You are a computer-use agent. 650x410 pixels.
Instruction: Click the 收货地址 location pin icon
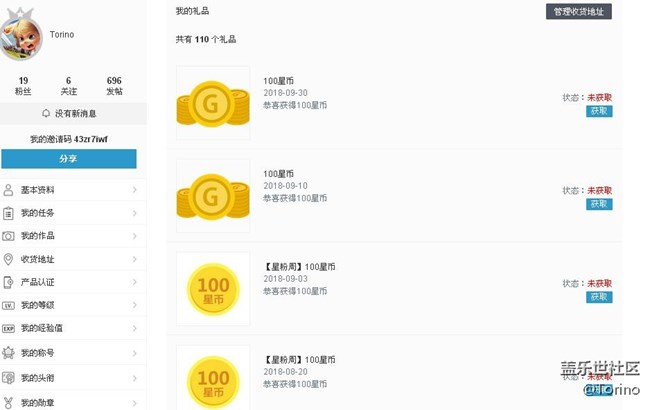pyautogui.click(x=9, y=259)
